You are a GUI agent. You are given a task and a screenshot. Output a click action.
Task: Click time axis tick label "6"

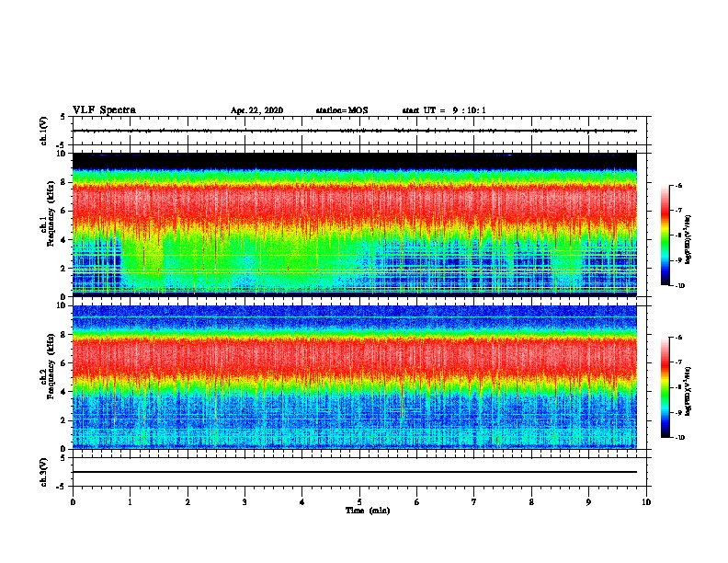[417, 502]
